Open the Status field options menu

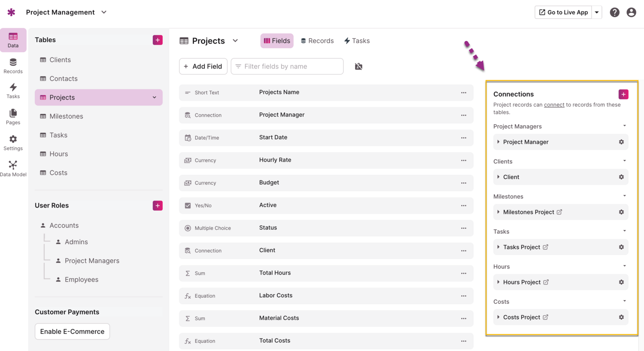pos(463,228)
